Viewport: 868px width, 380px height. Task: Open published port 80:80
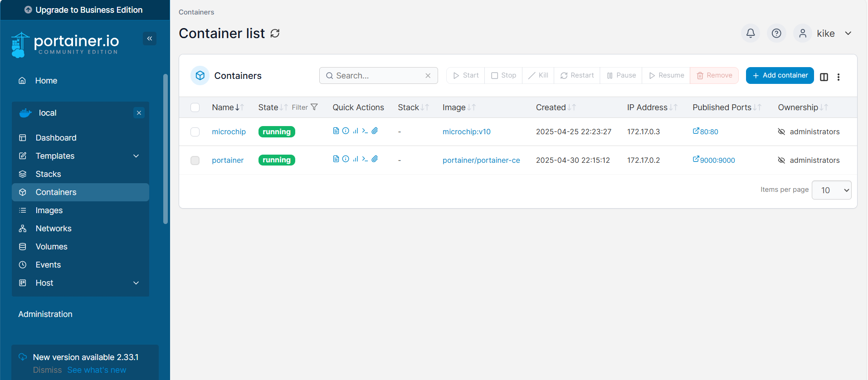(x=705, y=132)
